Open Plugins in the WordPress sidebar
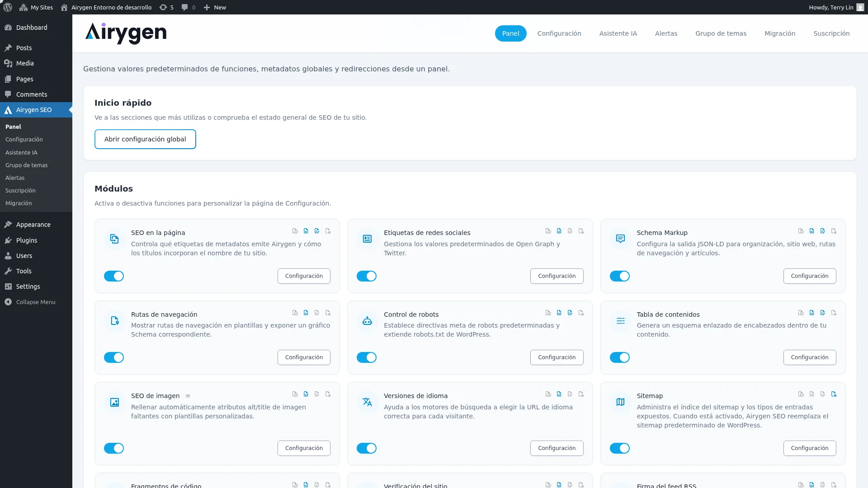 coord(27,240)
